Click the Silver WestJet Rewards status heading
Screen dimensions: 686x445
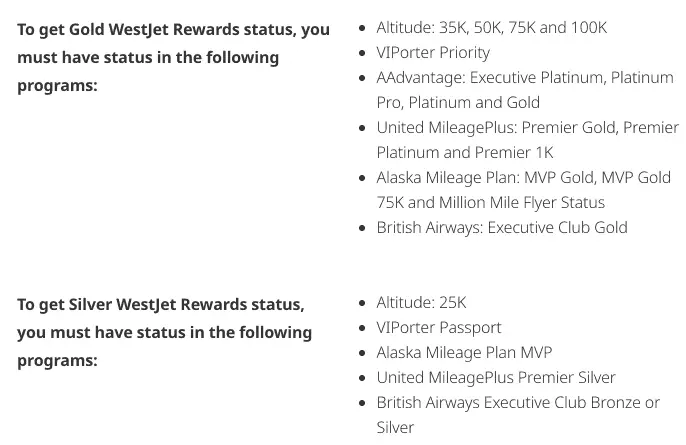pyautogui.click(x=160, y=304)
